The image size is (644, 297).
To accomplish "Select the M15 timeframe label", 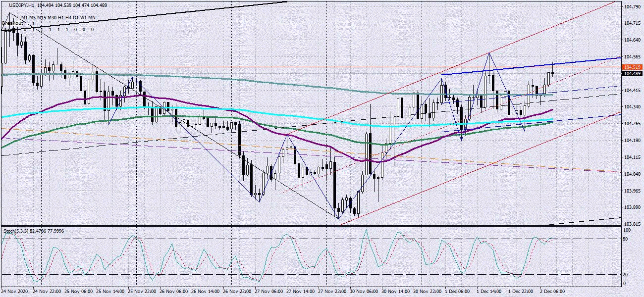I will (x=41, y=18).
